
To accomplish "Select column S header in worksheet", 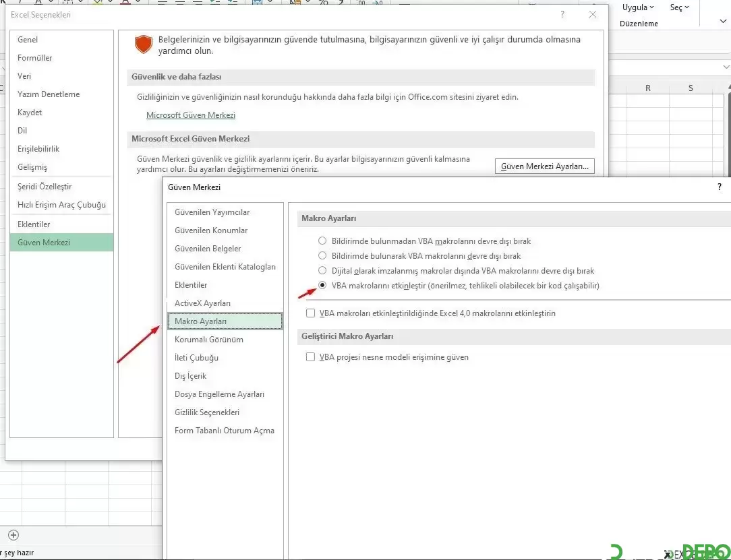I will click(691, 88).
